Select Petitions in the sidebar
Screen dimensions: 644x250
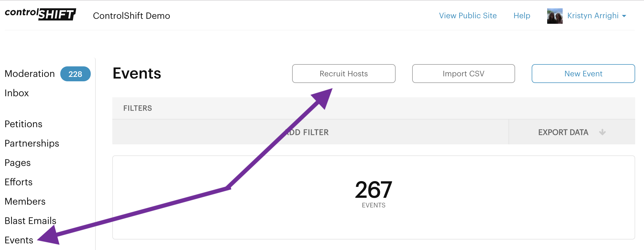coord(24,124)
